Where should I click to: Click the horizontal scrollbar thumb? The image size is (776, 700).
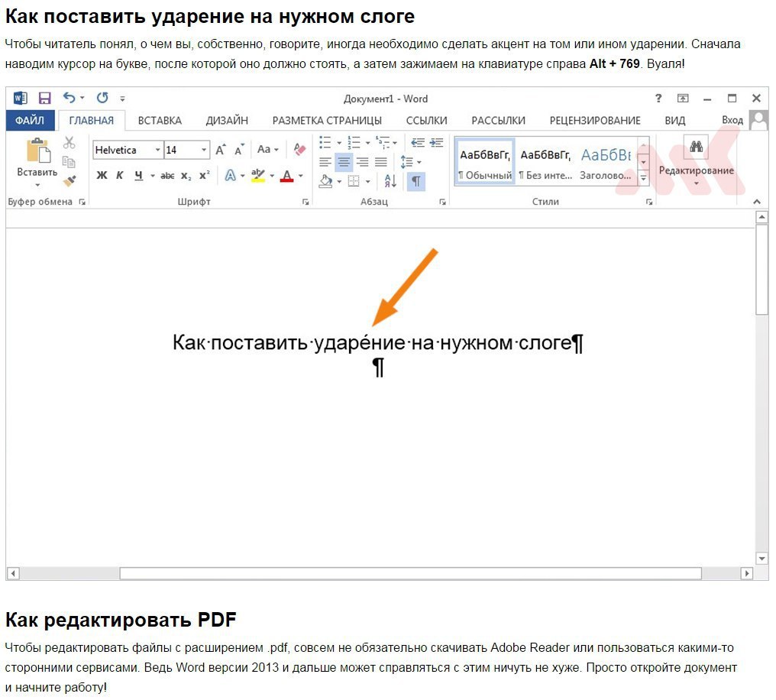coord(410,573)
